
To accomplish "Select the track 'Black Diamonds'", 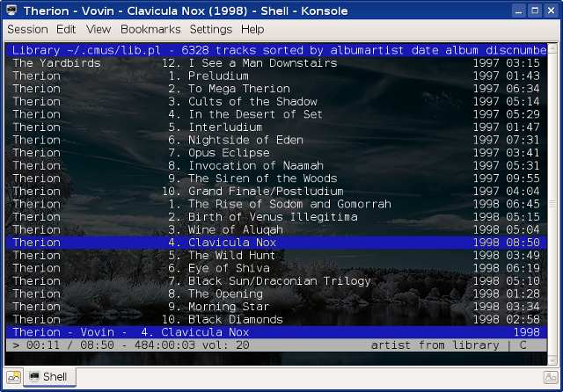I will [276, 320].
